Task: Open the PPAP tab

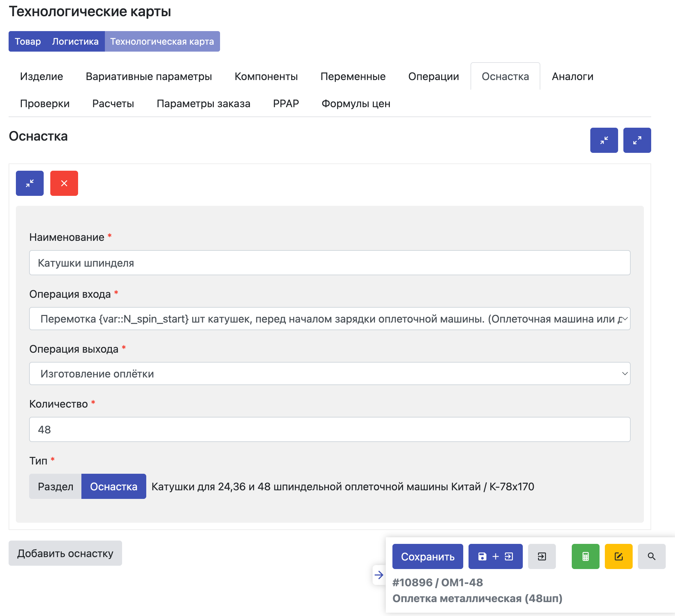Action: (x=286, y=104)
